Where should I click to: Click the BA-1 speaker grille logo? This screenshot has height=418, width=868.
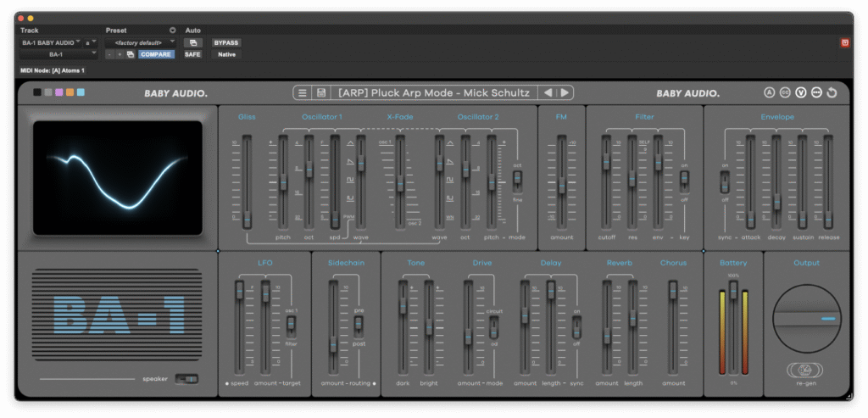(118, 315)
